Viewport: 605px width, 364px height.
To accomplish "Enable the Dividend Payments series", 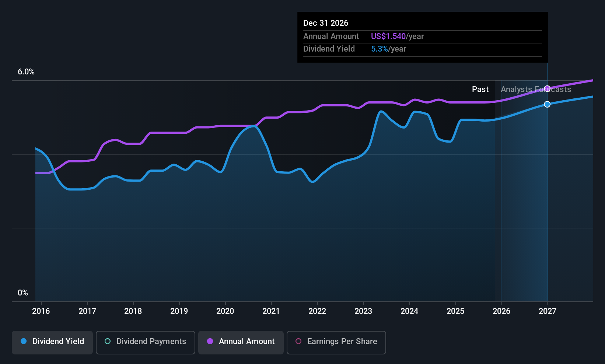I will pos(145,342).
